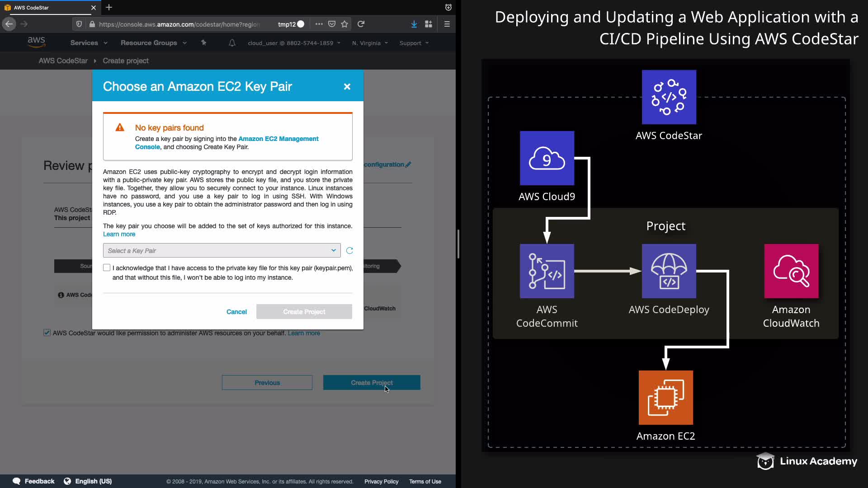
Task: Reload the page with browser refresh icon
Action: 361,24
